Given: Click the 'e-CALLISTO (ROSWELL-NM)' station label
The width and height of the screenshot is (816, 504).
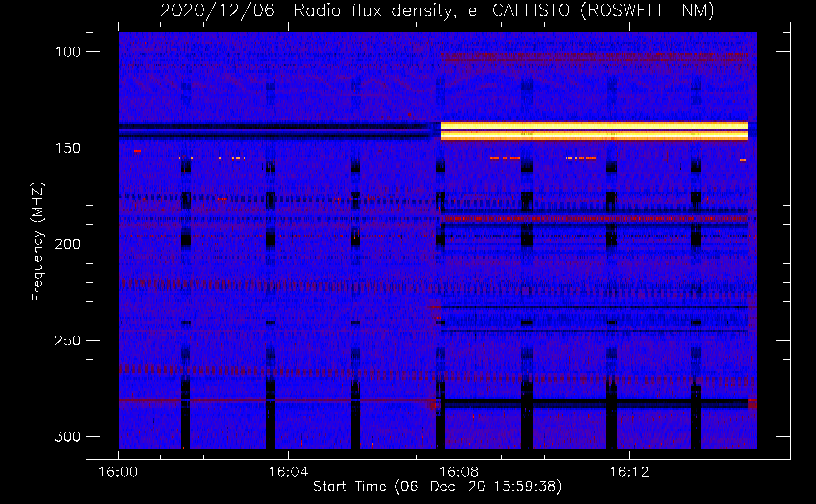Looking at the screenshot, I should click(x=591, y=11).
